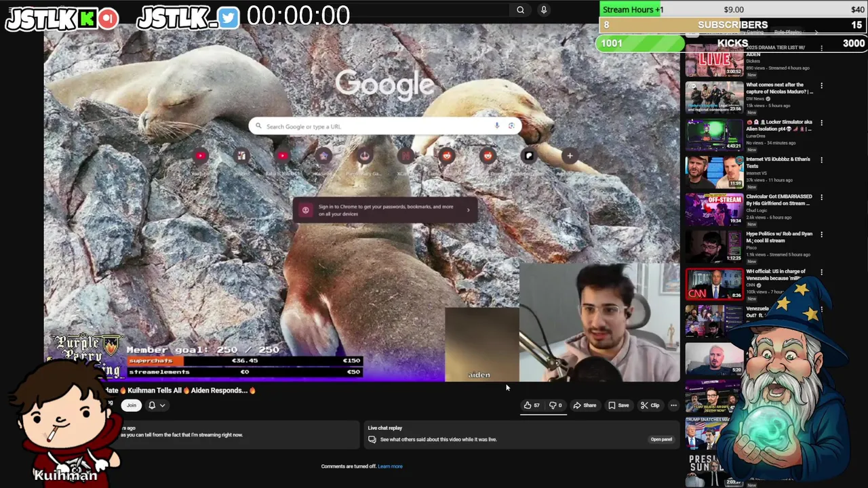Click the YouTube voice search microphone

click(543, 10)
